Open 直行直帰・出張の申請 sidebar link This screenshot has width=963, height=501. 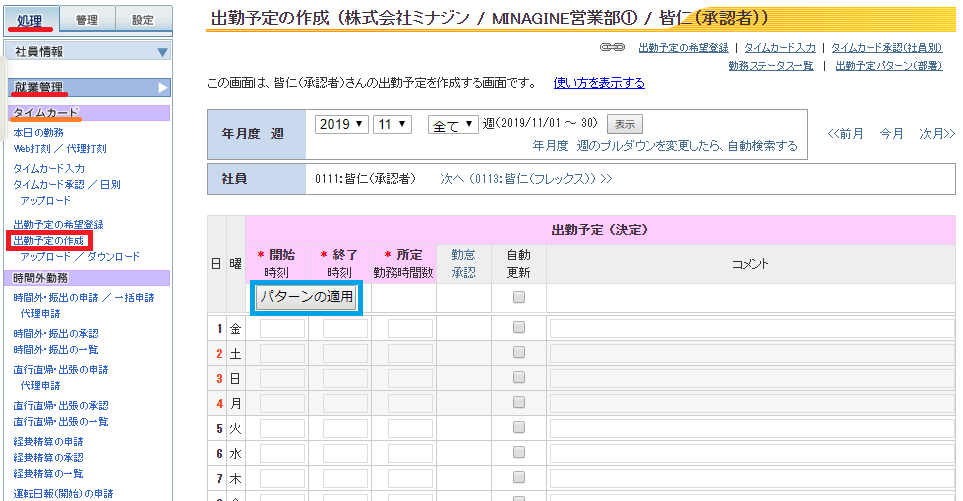(x=61, y=370)
